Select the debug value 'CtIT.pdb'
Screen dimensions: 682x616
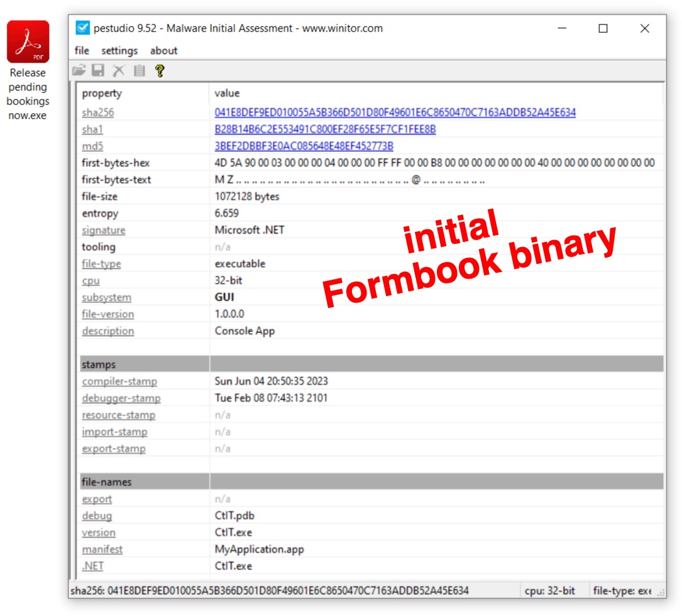234,516
